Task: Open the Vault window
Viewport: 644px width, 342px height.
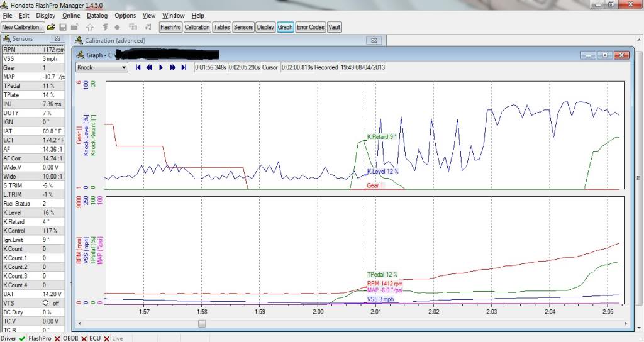Action: [x=335, y=27]
